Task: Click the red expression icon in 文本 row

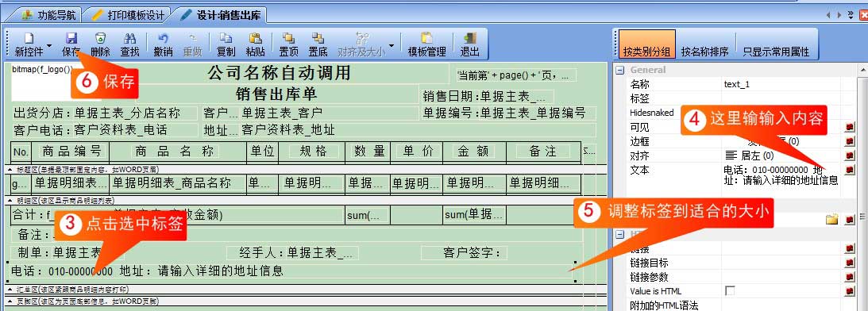Action: [851, 170]
